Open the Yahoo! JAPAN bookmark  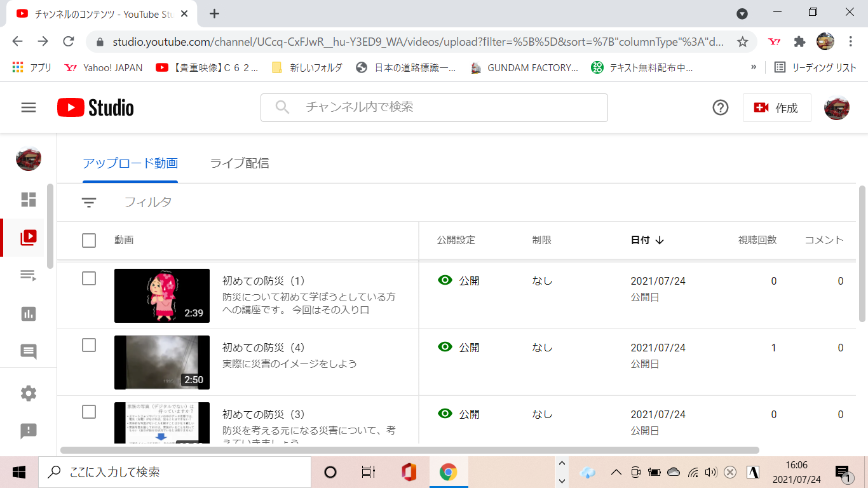click(x=104, y=67)
